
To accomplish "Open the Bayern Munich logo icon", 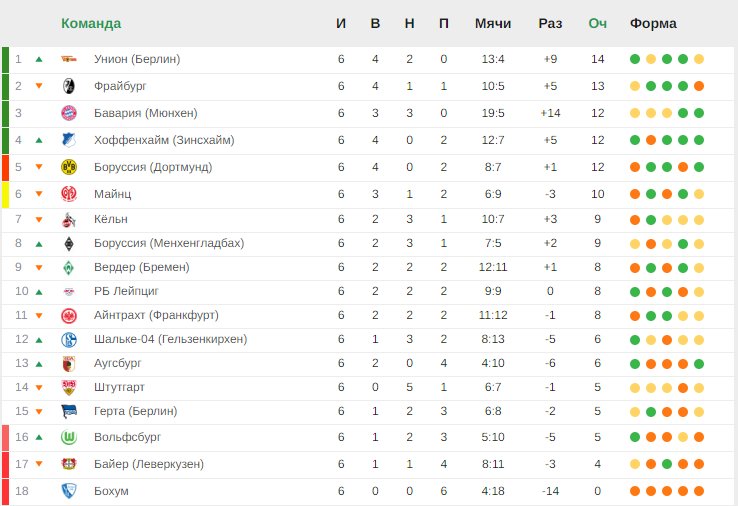I will (69, 113).
